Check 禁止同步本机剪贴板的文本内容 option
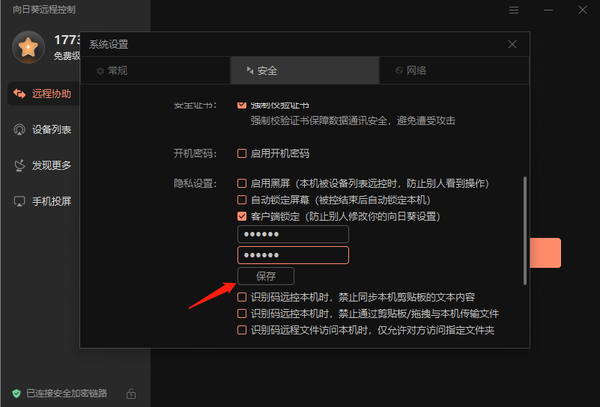This screenshot has width=600, height=407. (242, 297)
